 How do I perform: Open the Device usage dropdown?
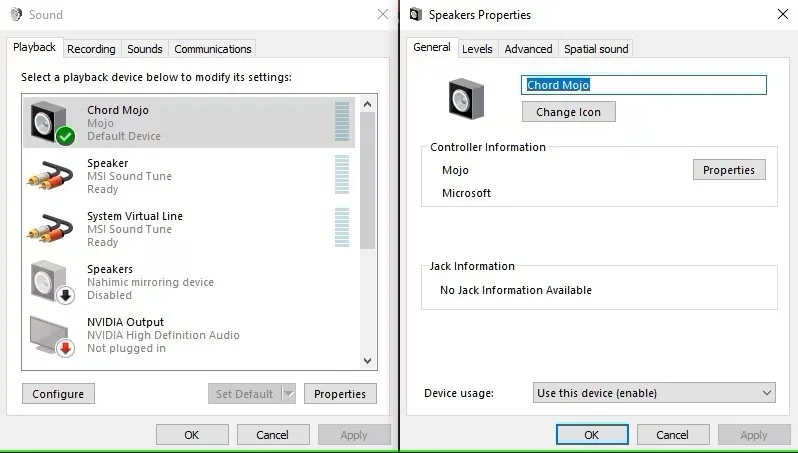pos(655,393)
